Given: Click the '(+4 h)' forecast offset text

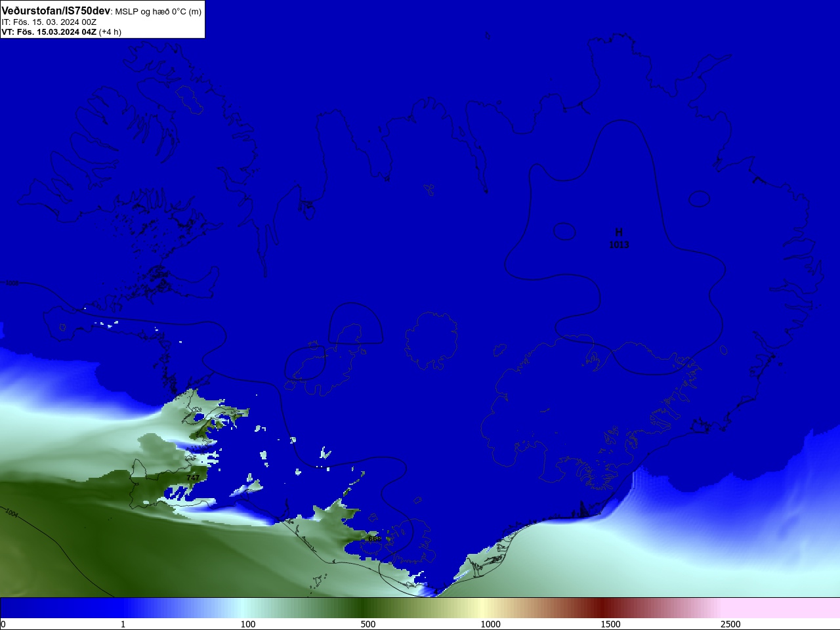Looking at the screenshot, I should tap(110, 31).
